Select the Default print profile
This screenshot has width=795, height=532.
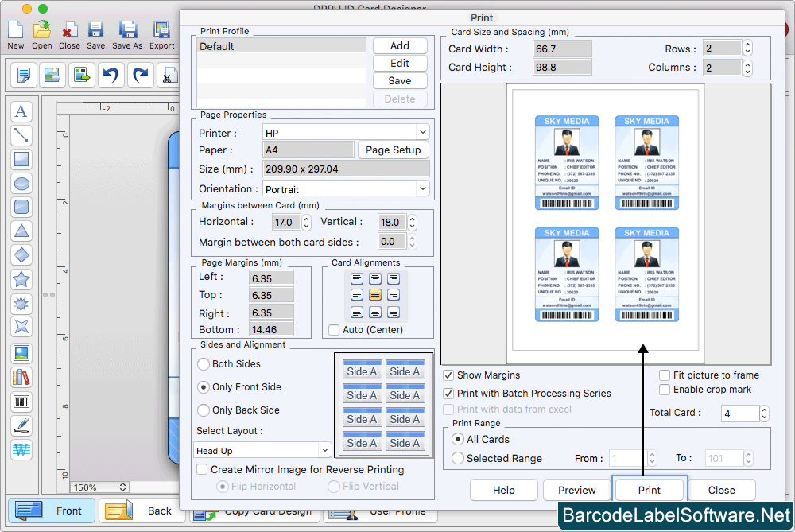point(281,46)
